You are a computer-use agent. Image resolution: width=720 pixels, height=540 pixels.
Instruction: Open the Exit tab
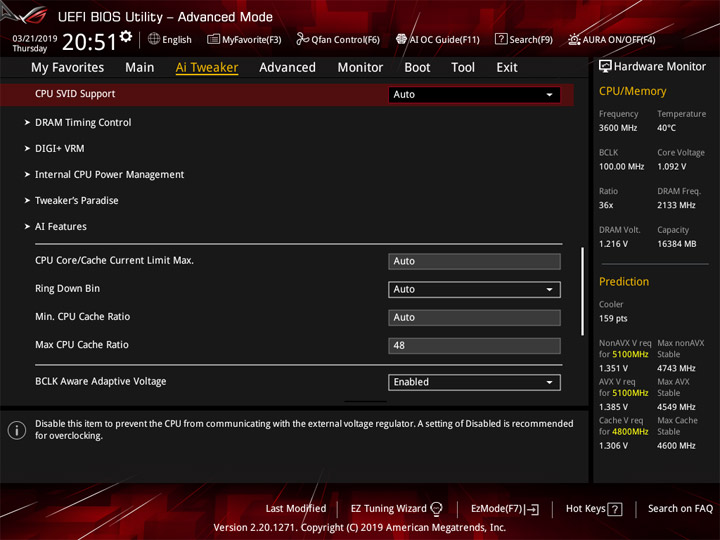507,68
